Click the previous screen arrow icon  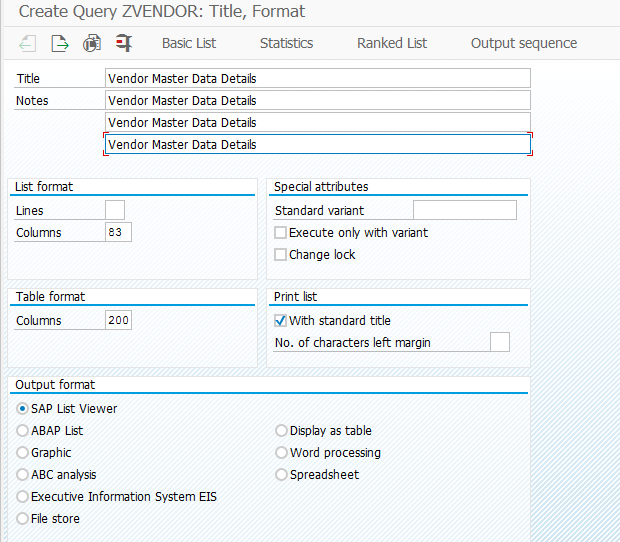28,43
